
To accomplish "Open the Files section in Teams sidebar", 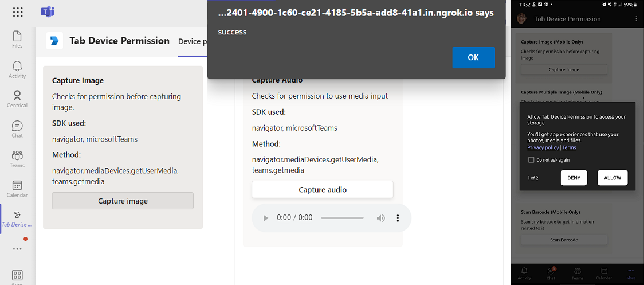I will 17,38.
